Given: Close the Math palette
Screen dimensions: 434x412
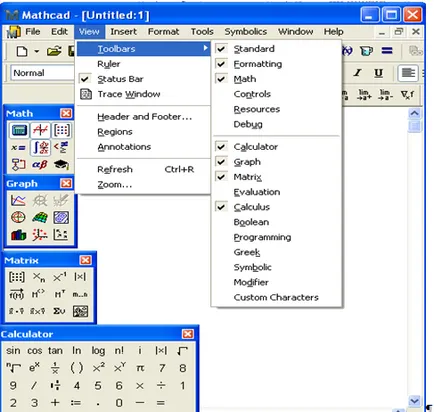Looking at the screenshot, I should pyautogui.click(x=66, y=113).
